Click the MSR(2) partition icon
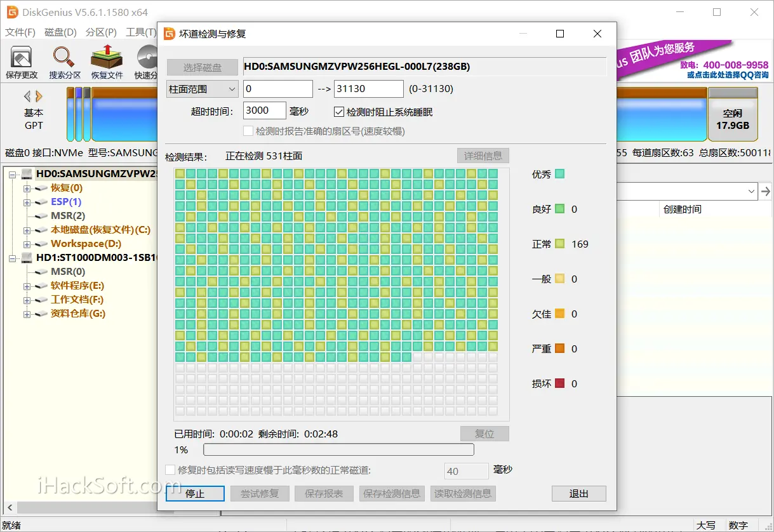Image resolution: width=774 pixels, height=532 pixels. (41, 216)
